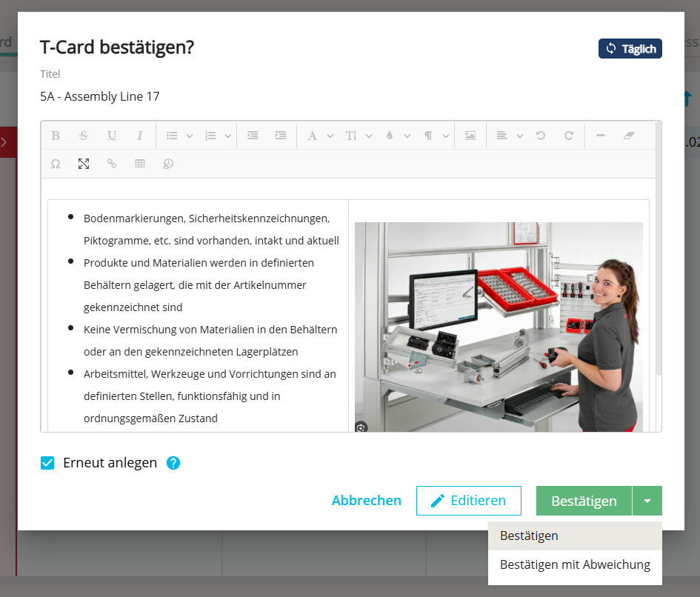This screenshot has height=597, width=700.
Task: Collapse the Bestätigen split-button arrow
Action: point(647,501)
